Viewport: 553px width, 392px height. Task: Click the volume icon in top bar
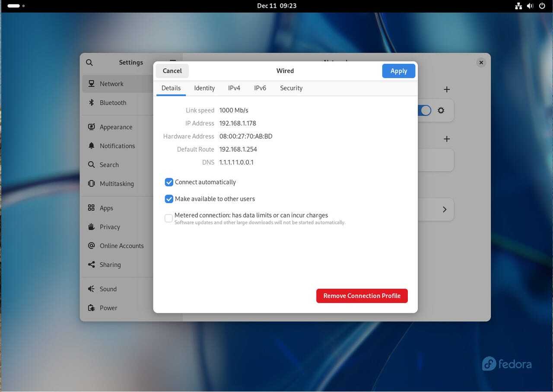pos(530,6)
